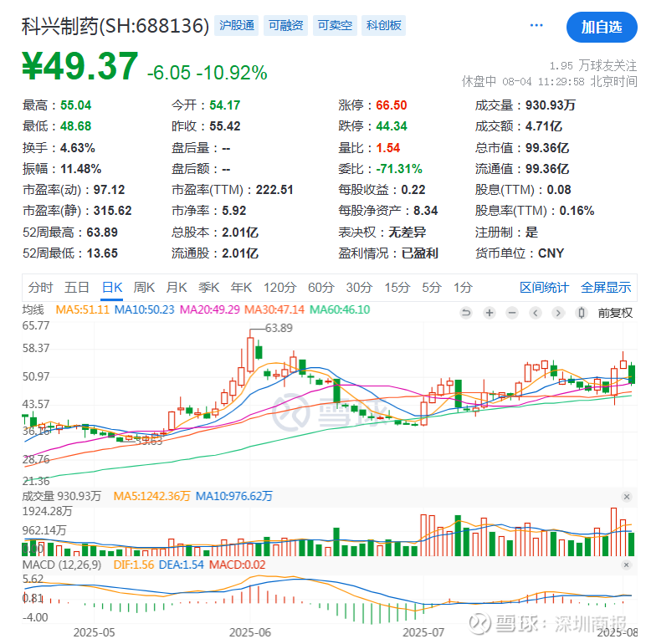Select the 月K tab
The width and height of the screenshot is (646, 644).
click(x=177, y=288)
